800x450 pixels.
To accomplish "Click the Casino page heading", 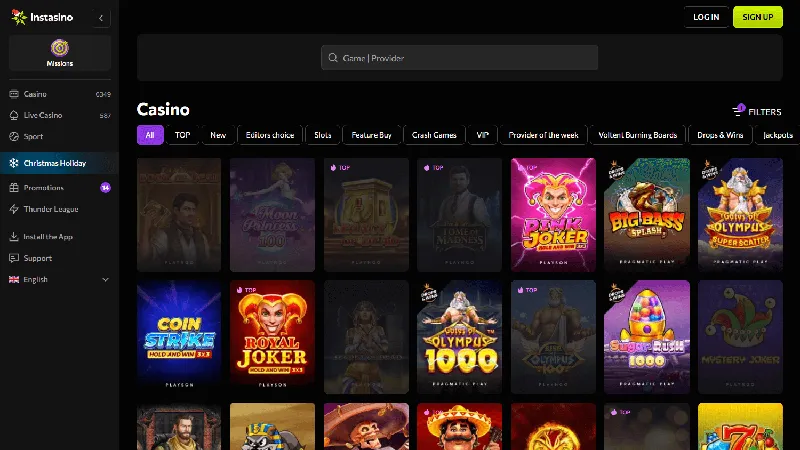I will (163, 109).
